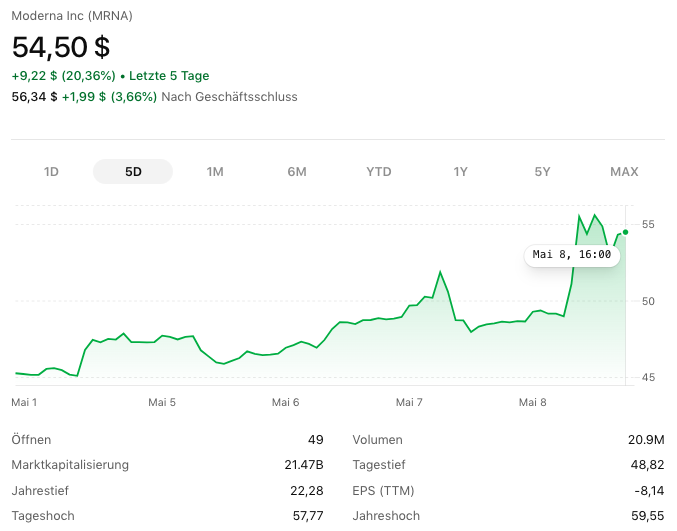Click the +9,22 $ (20,36%) change text

tap(63, 76)
